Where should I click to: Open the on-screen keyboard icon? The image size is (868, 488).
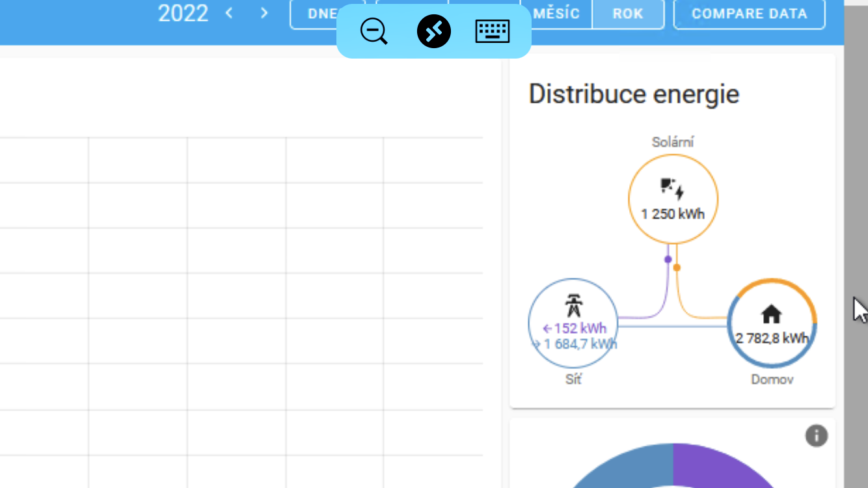492,31
